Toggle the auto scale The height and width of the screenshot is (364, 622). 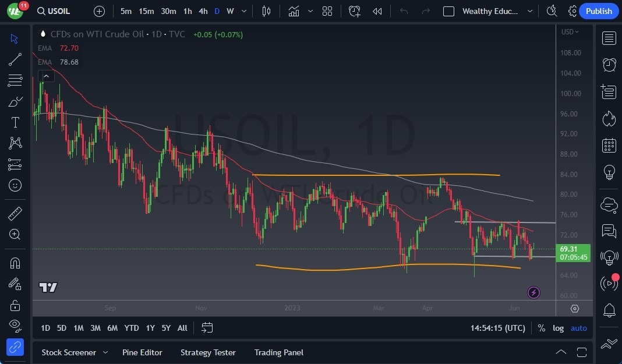(578, 328)
